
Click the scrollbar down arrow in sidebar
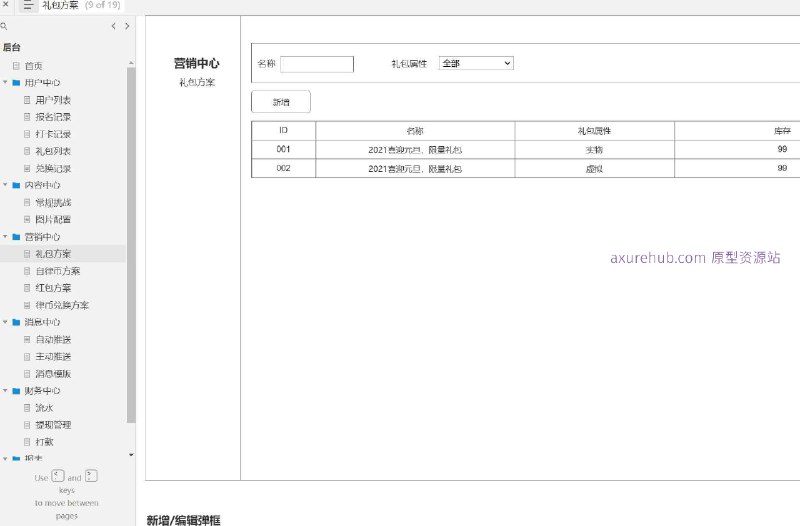point(131,455)
